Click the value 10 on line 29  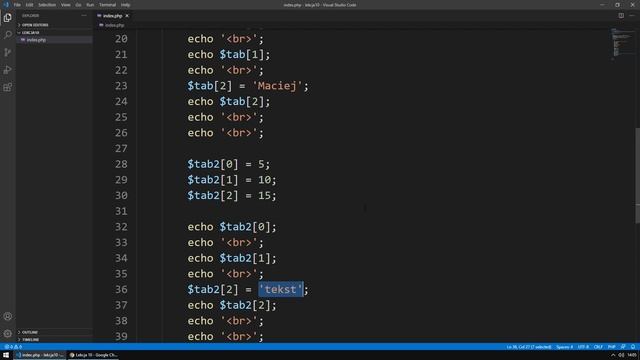tap(264, 180)
